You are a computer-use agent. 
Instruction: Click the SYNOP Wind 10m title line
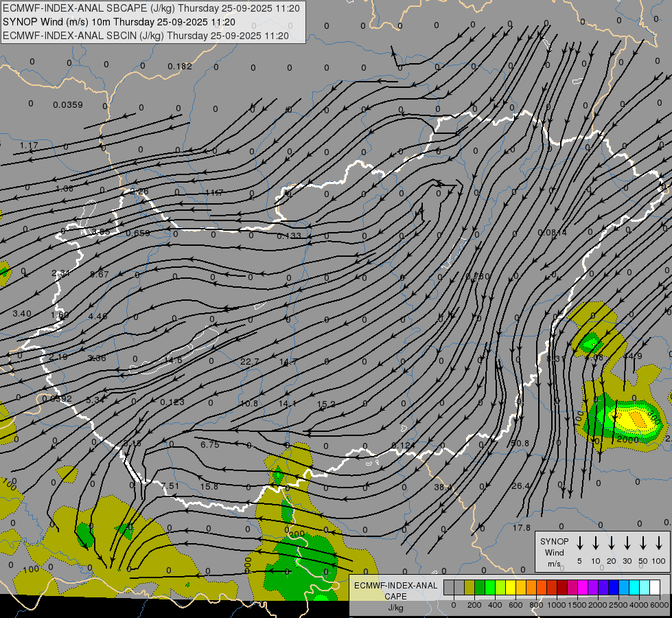click(119, 22)
